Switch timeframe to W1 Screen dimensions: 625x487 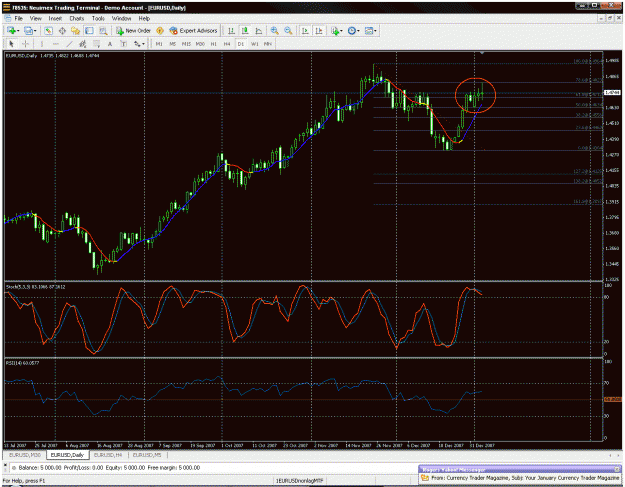pyautogui.click(x=254, y=44)
